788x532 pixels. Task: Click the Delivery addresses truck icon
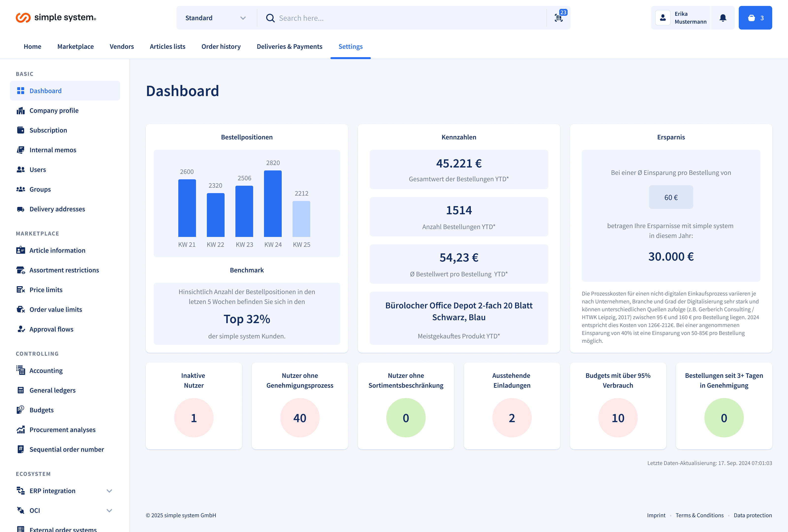click(x=21, y=209)
